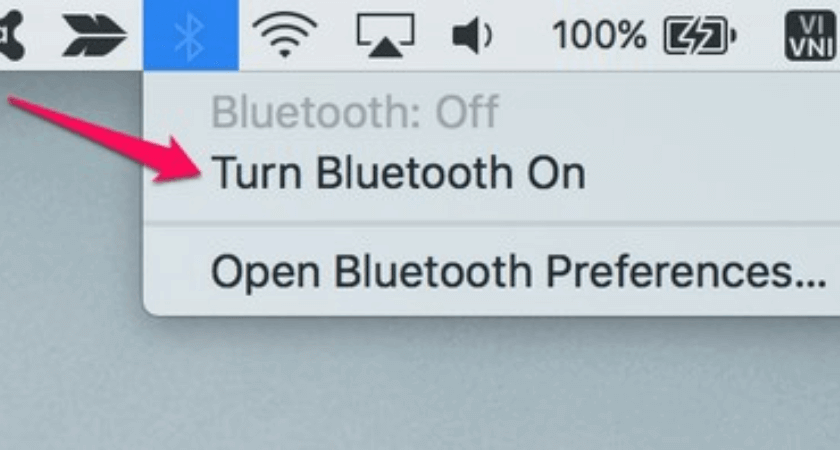Click the 100% battery percentage text
The width and height of the screenshot is (840, 450).
pyautogui.click(x=599, y=35)
